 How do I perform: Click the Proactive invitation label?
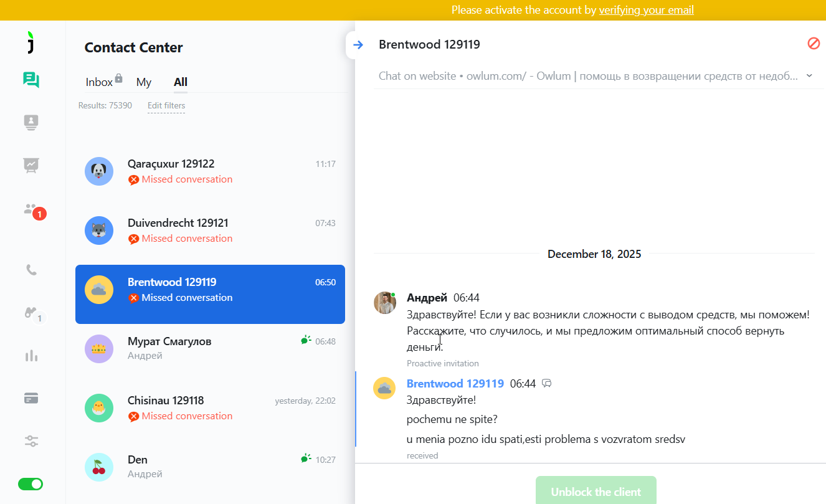(443, 363)
